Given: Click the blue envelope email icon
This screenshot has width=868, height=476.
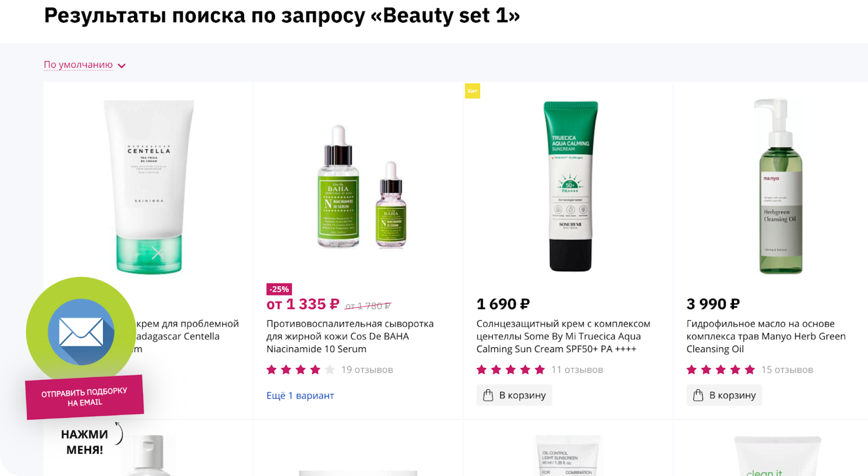Looking at the screenshot, I should coord(81,332).
